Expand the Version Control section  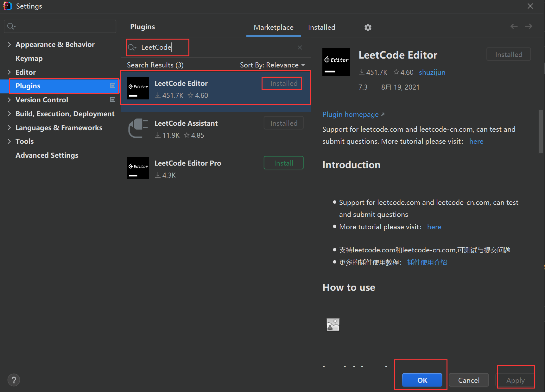(x=9, y=100)
